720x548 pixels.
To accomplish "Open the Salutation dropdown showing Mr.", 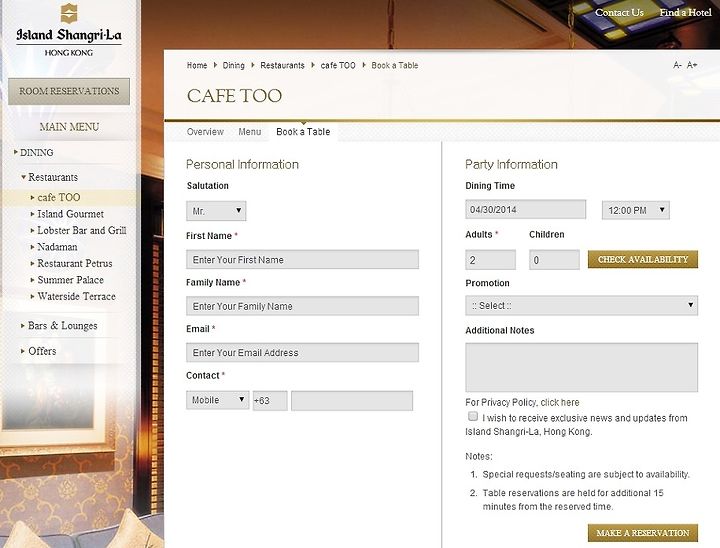I will pyautogui.click(x=216, y=211).
